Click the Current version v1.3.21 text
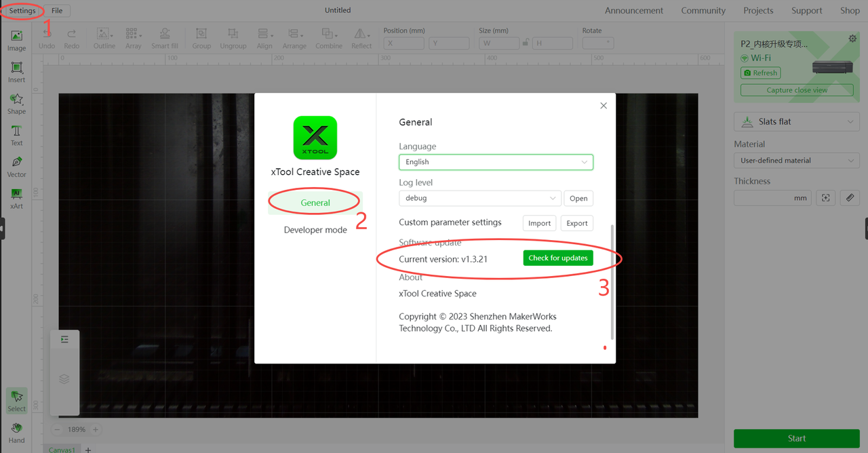 (443, 259)
